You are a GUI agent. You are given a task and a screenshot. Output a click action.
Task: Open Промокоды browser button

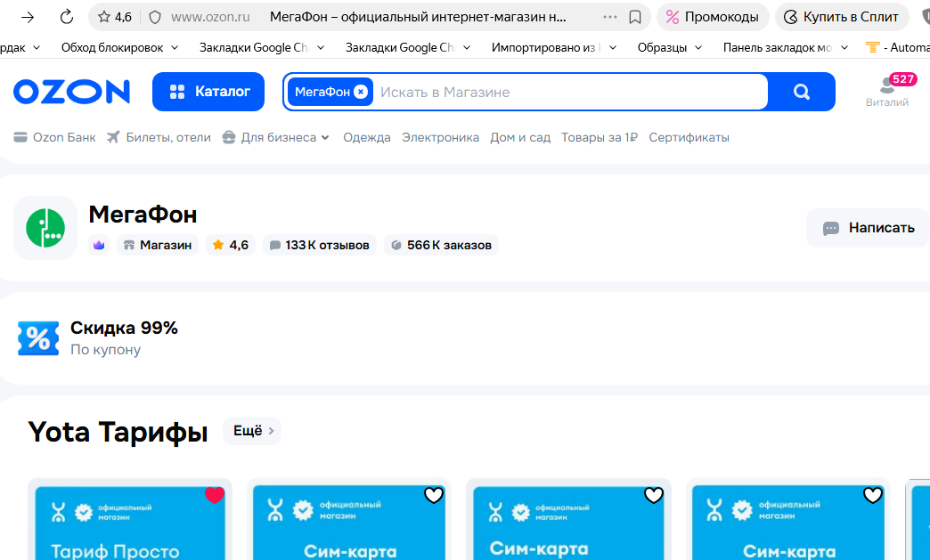[713, 17]
